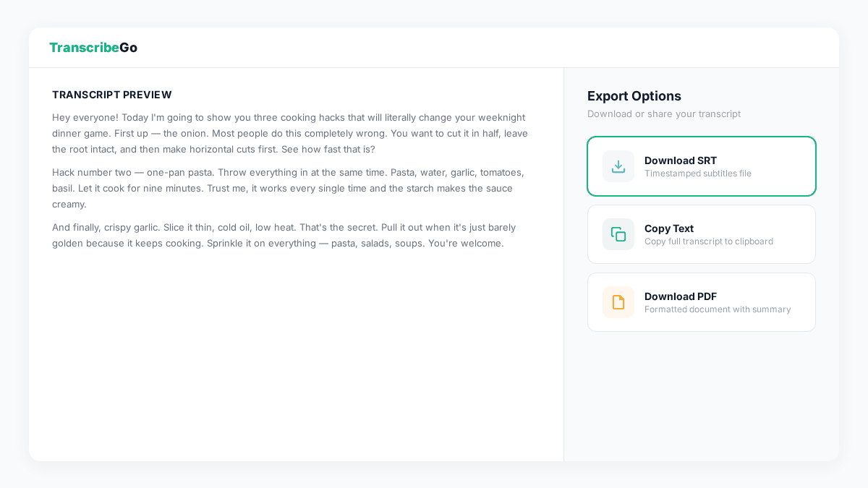The height and width of the screenshot is (488, 868).
Task: Click the 'Copy Text' title label
Action: click(x=669, y=228)
